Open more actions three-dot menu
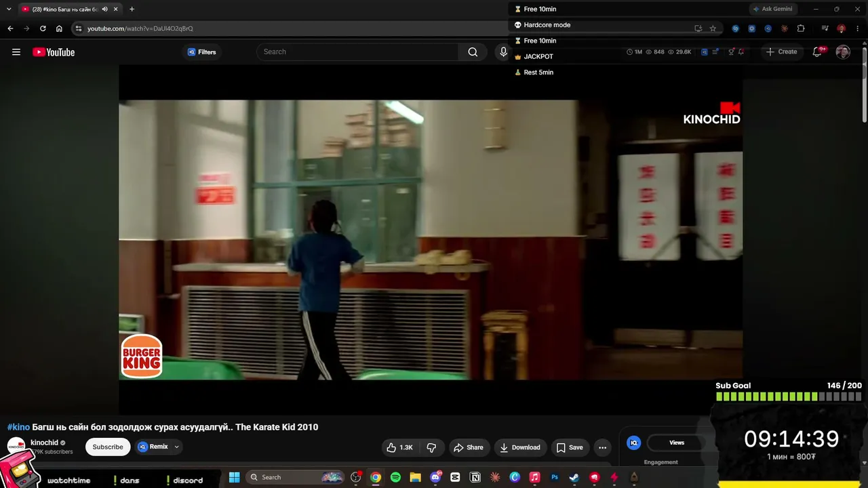 pyautogui.click(x=602, y=447)
